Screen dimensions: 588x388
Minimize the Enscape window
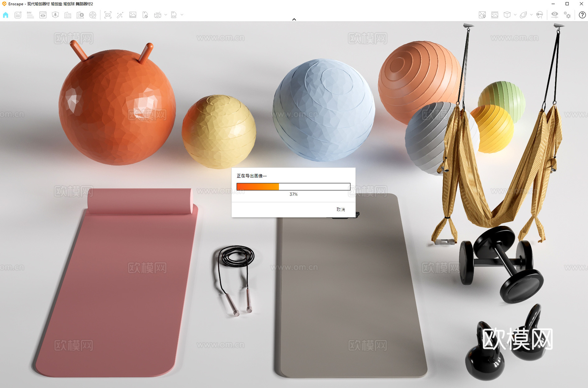pyautogui.click(x=553, y=4)
